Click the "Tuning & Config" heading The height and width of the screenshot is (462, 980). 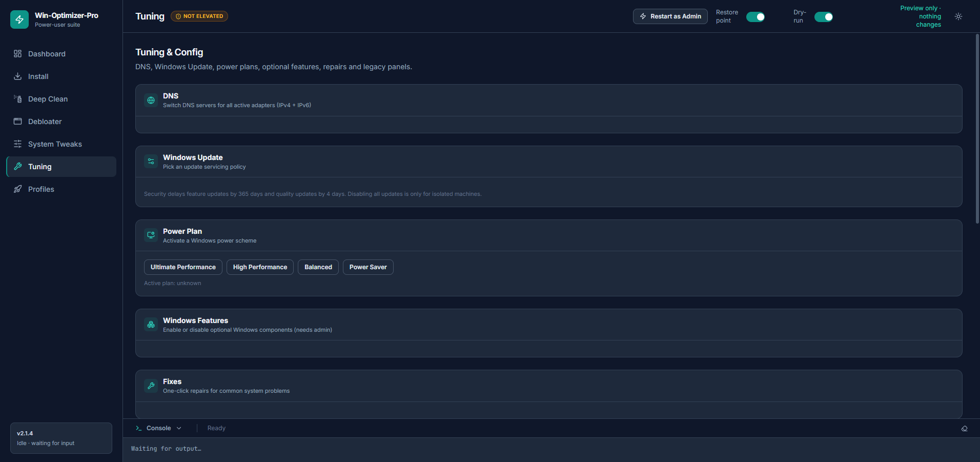(x=169, y=52)
